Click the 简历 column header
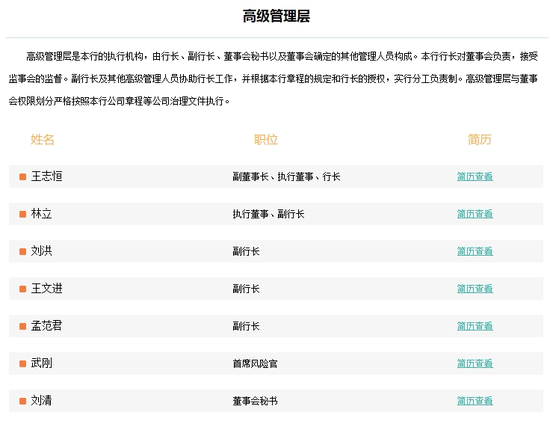The height and width of the screenshot is (424, 550). [x=479, y=140]
